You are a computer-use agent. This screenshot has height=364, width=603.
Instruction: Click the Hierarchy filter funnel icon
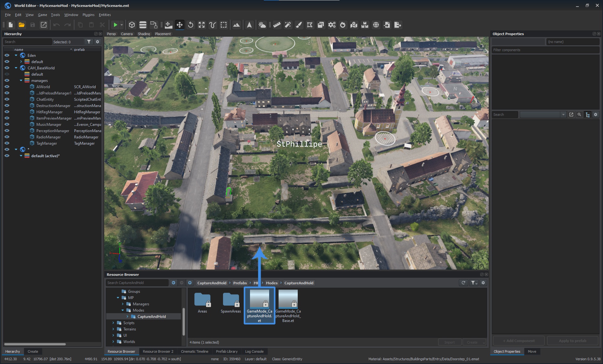click(x=89, y=42)
